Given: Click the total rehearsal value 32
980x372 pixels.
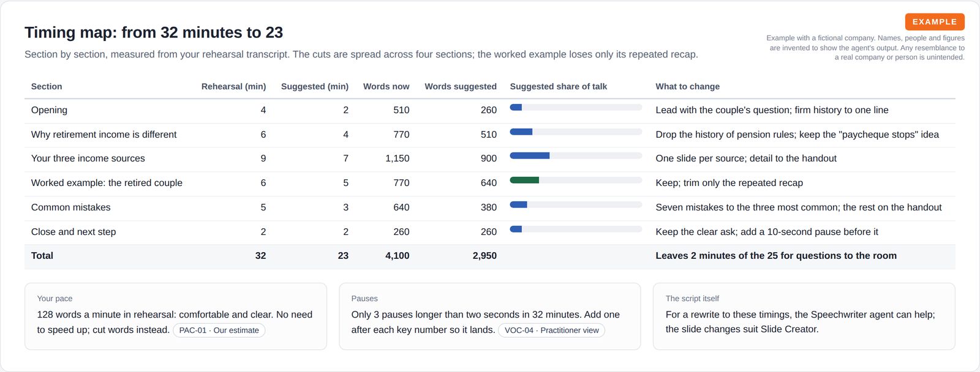Looking at the screenshot, I should tap(261, 256).
